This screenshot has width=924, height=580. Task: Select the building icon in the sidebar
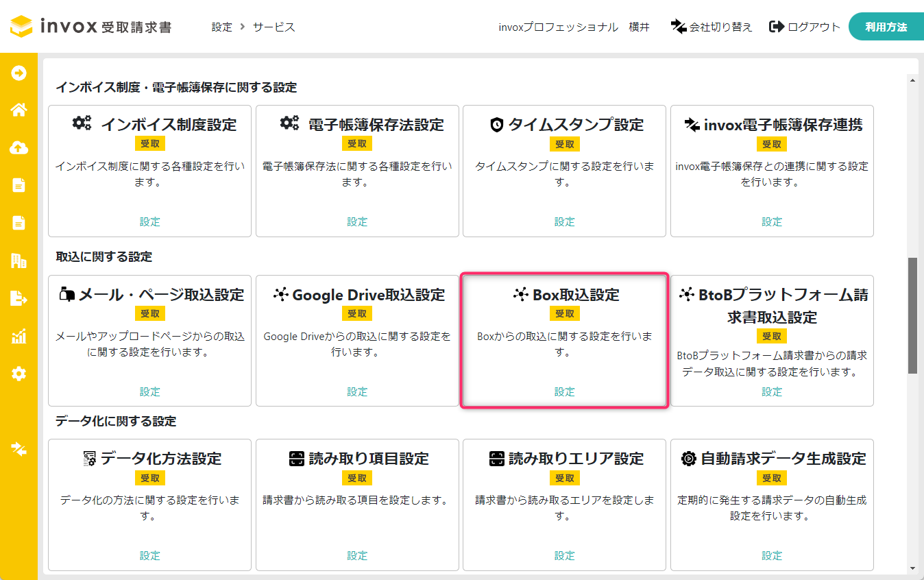pos(19,261)
